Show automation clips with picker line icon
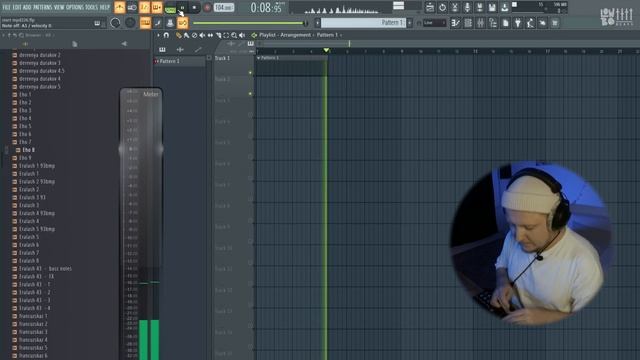 [x=198, y=49]
